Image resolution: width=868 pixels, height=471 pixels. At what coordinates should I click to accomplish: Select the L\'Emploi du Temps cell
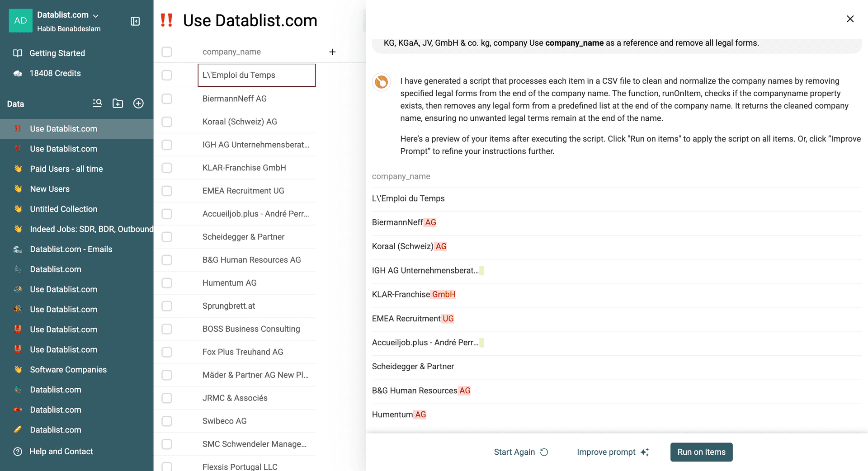(x=256, y=75)
